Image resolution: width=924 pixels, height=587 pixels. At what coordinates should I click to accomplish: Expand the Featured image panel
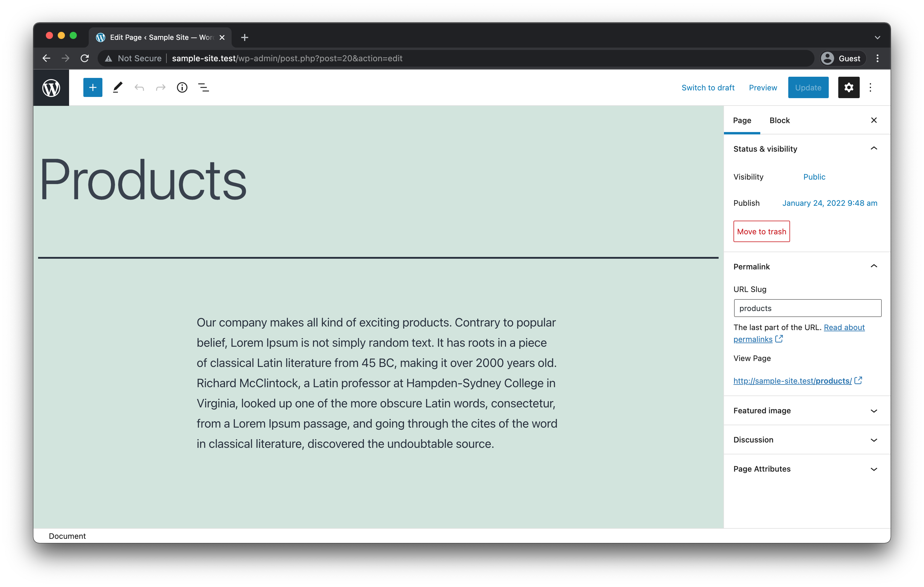click(806, 410)
